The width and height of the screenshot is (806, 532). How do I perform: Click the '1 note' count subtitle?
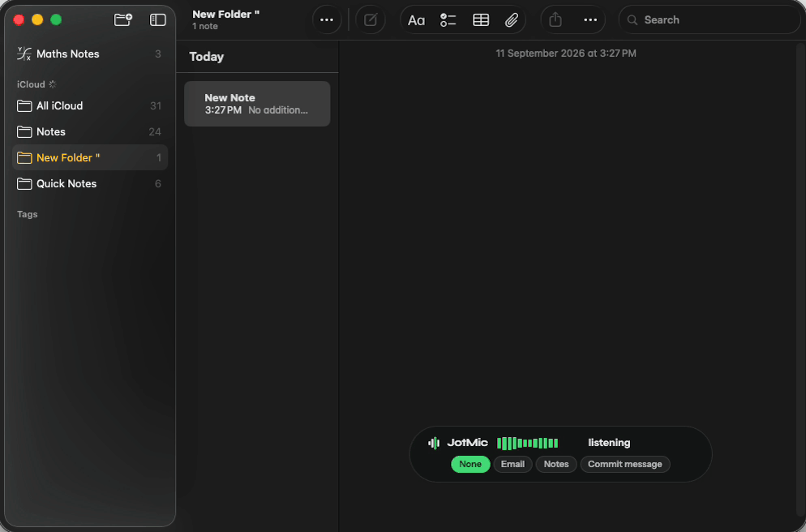pos(205,26)
